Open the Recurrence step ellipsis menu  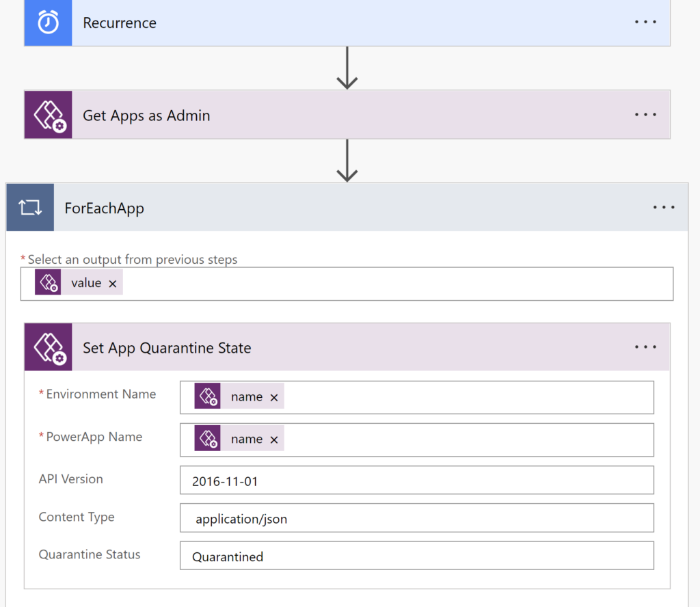pyautogui.click(x=645, y=22)
